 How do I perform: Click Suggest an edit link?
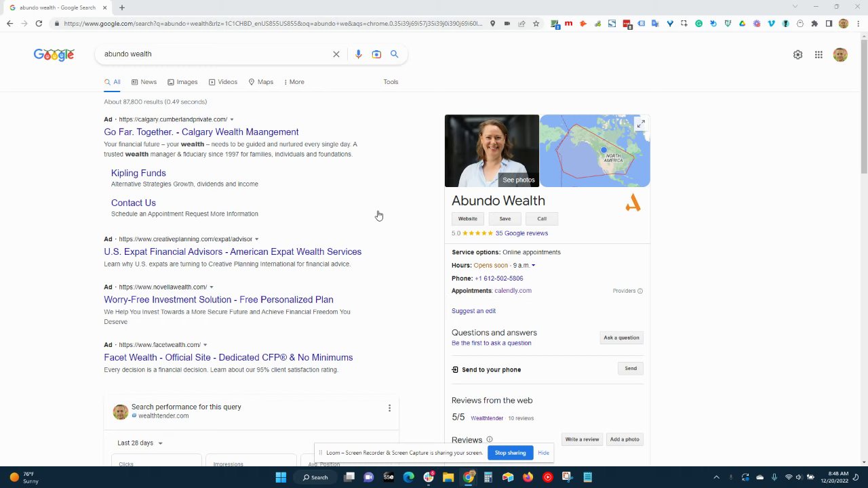tap(473, 311)
